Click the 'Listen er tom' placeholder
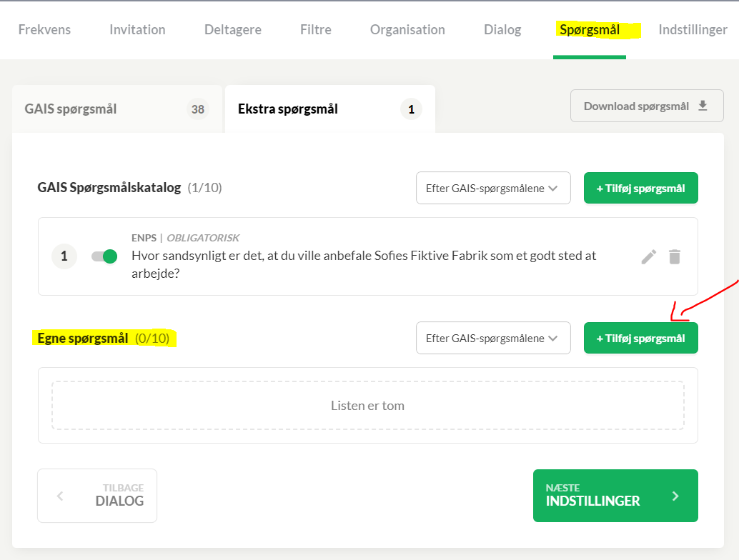 pyautogui.click(x=367, y=405)
